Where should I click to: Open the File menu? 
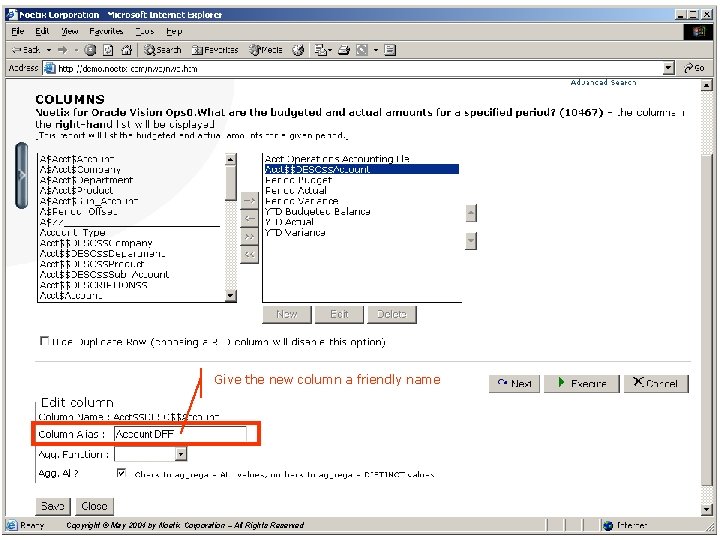click(17, 31)
